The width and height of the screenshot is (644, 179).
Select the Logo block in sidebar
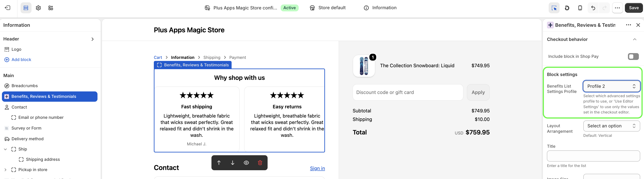pos(16,49)
